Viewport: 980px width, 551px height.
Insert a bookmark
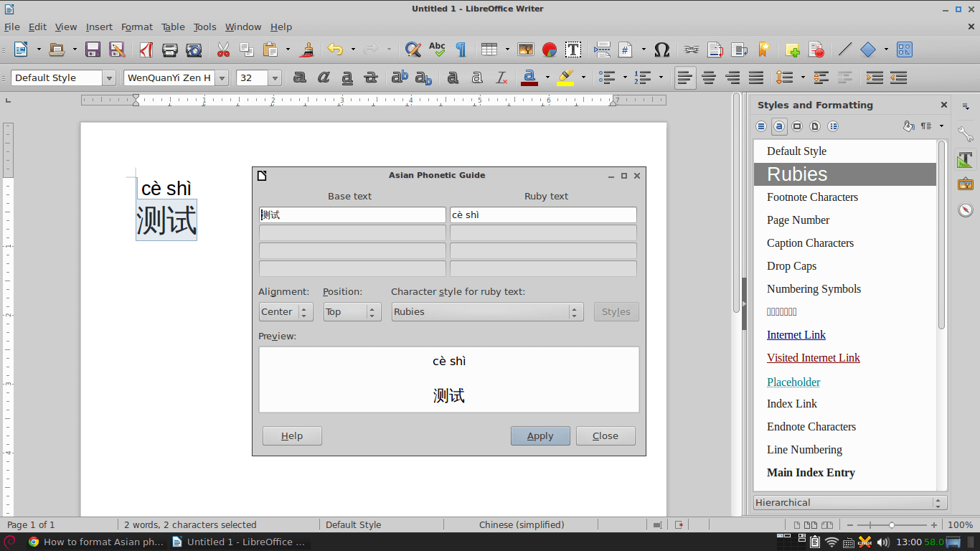[x=763, y=50]
